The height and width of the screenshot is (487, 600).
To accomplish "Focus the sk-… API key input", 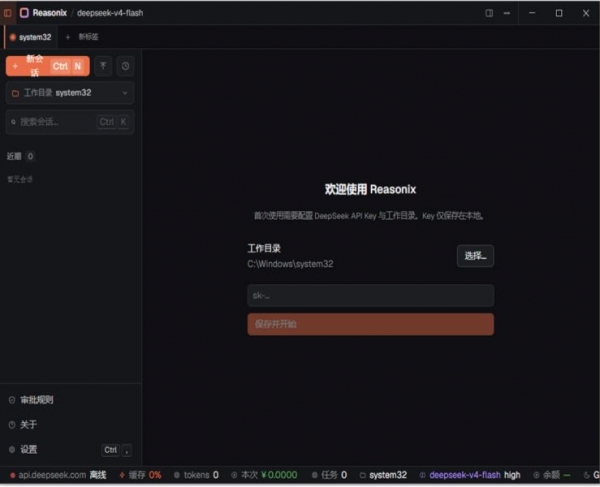I will tap(370, 295).
